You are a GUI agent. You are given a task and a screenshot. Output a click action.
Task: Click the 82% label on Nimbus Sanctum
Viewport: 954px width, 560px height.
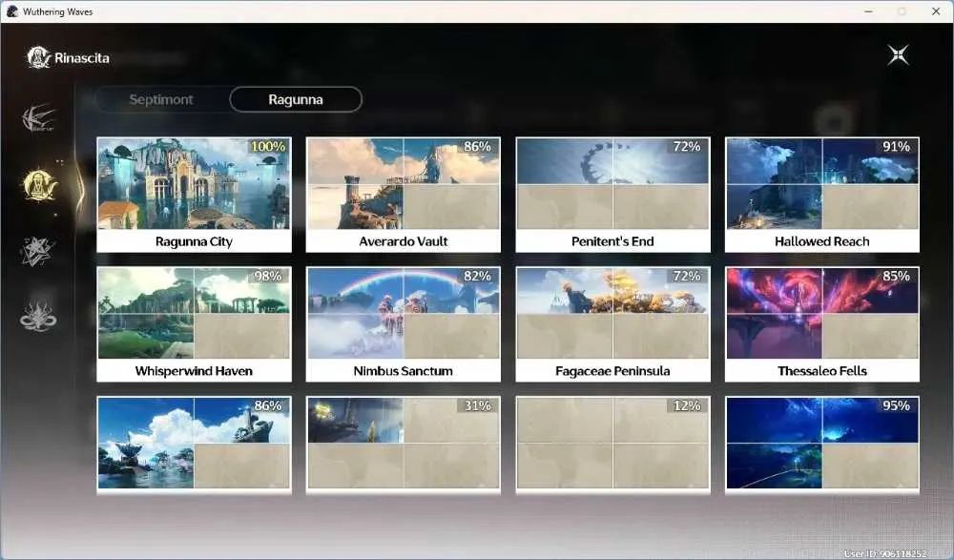(477, 276)
